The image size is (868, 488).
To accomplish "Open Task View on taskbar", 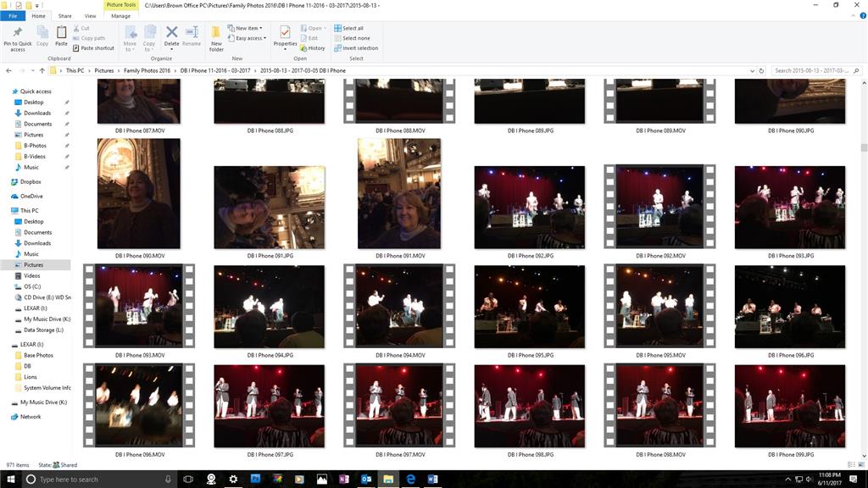I will point(188,480).
